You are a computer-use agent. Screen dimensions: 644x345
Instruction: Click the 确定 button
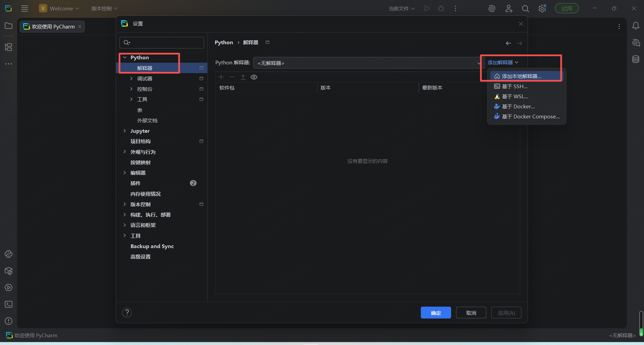[x=436, y=313]
